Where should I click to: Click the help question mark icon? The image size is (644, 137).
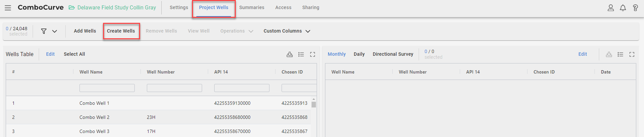pyautogui.click(x=635, y=8)
